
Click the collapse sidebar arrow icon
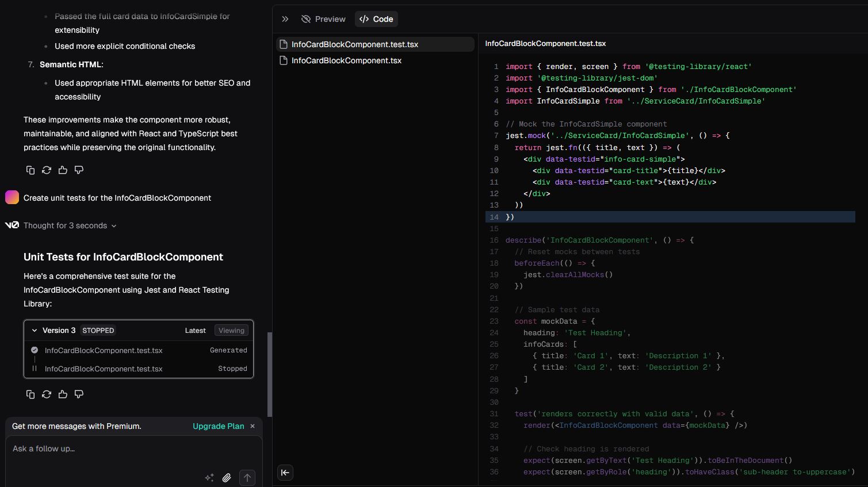click(x=285, y=473)
